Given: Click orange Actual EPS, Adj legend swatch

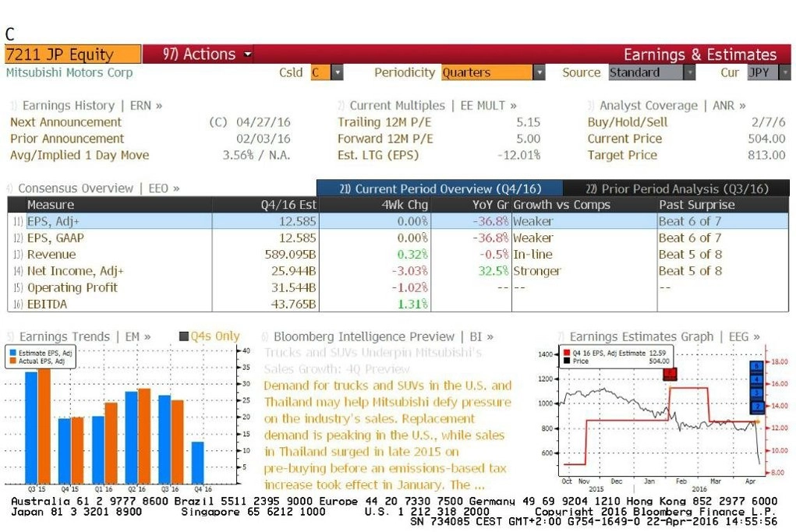Looking at the screenshot, I should click(x=12, y=361).
